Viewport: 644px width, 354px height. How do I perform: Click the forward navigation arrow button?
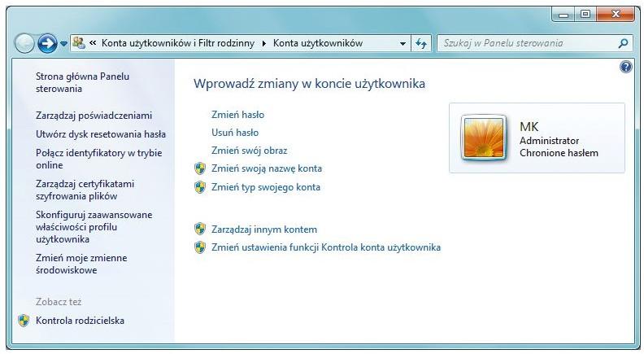pyautogui.click(x=47, y=43)
